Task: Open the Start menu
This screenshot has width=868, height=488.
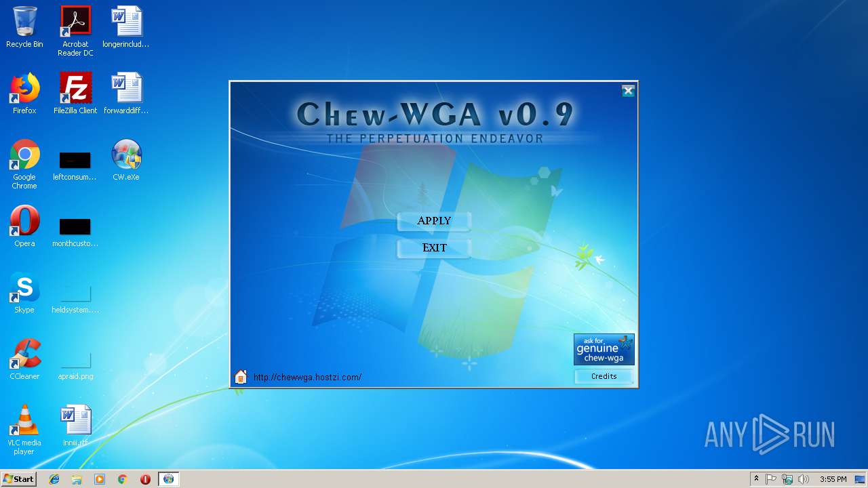Action: [x=19, y=479]
